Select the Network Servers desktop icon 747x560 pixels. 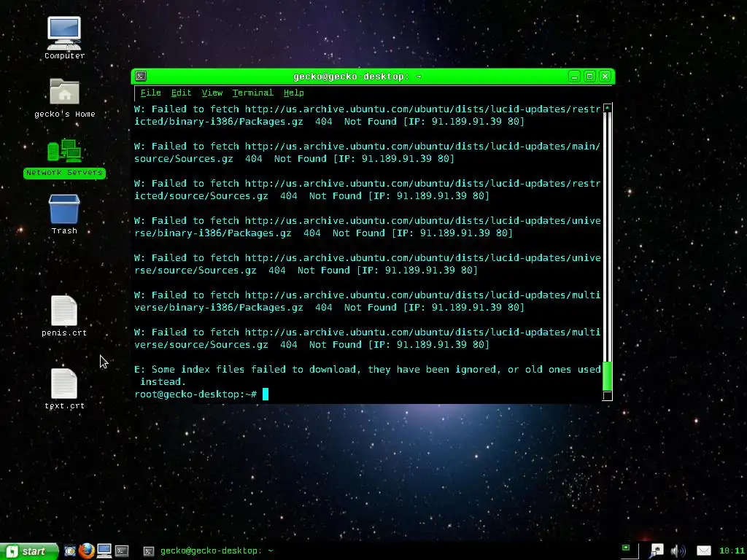(x=64, y=158)
